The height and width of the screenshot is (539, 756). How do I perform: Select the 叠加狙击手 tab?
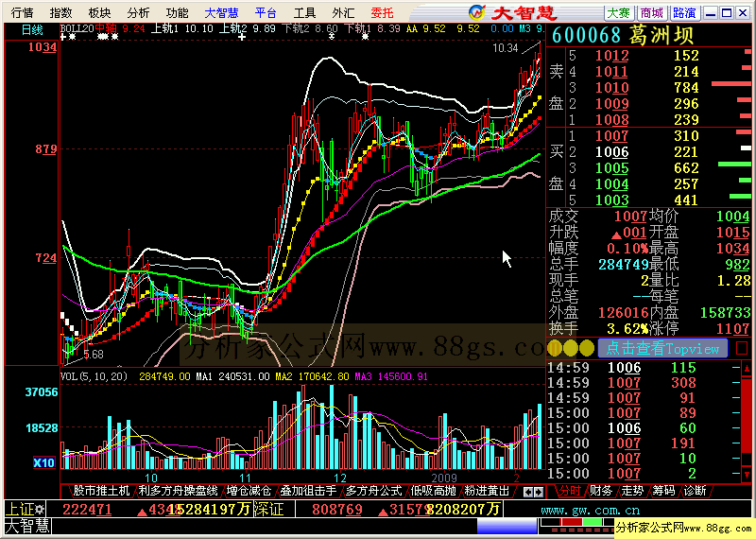(x=309, y=491)
